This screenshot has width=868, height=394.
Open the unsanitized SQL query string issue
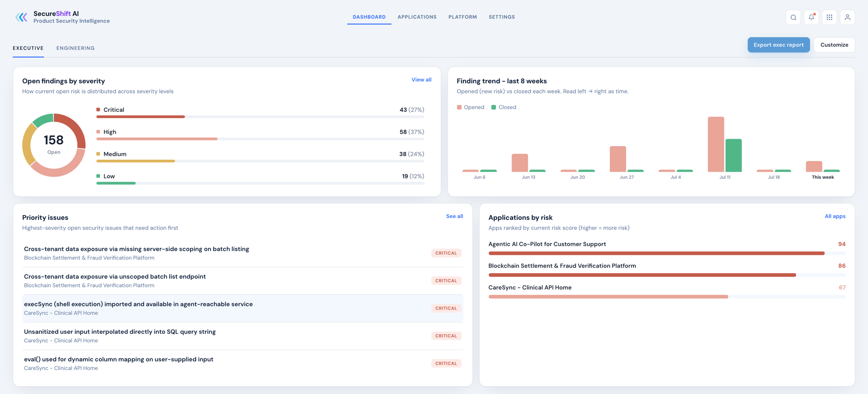pyautogui.click(x=242, y=336)
